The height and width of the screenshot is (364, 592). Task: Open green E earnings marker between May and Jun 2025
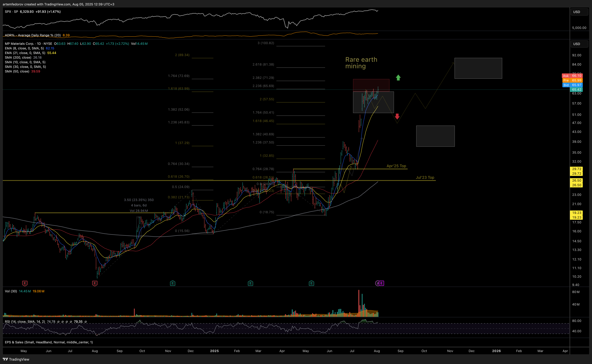click(311, 283)
